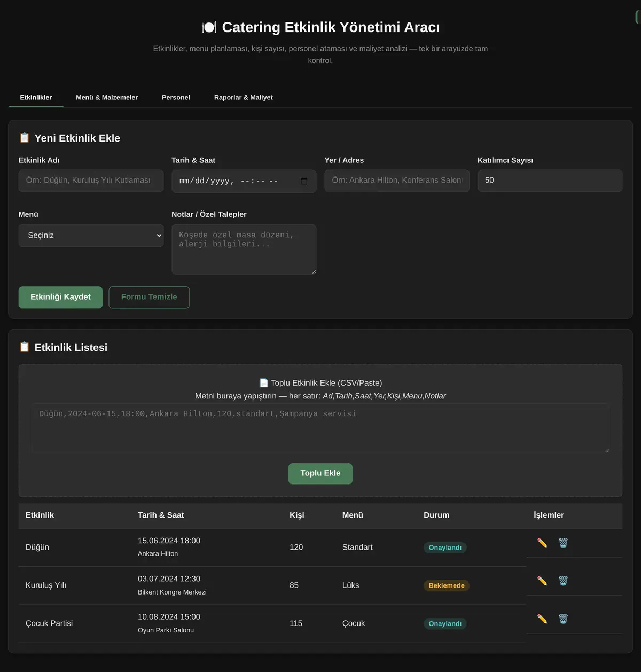Click the Kişi column header
The height and width of the screenshot is (672, 641).
[297, 515]
